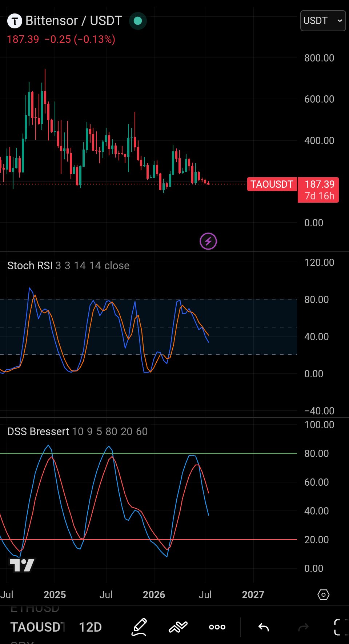Viewport: 349px width, 644px height.
Task: Open the Stoch RSI indicator legend
Action: pyautogui.click(x=68, y=266)
